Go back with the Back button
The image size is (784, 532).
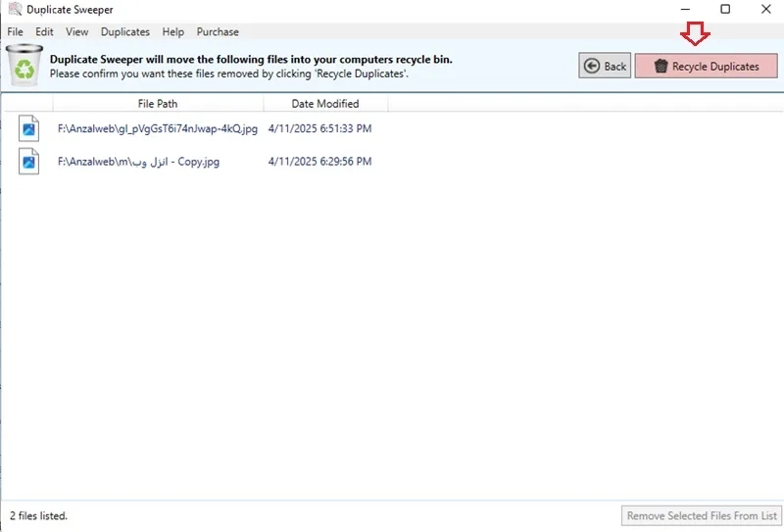(605, 66)
